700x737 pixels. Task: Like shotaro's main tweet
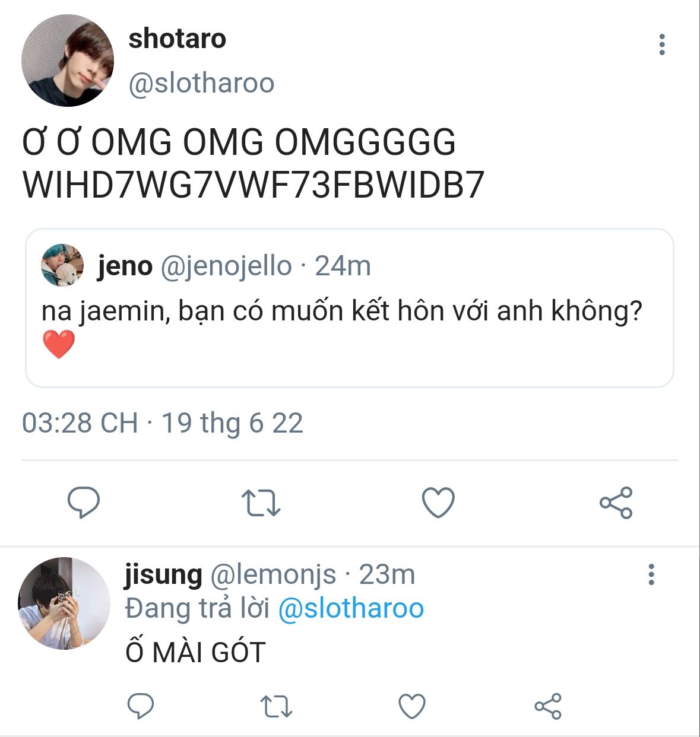click(438, 503)
